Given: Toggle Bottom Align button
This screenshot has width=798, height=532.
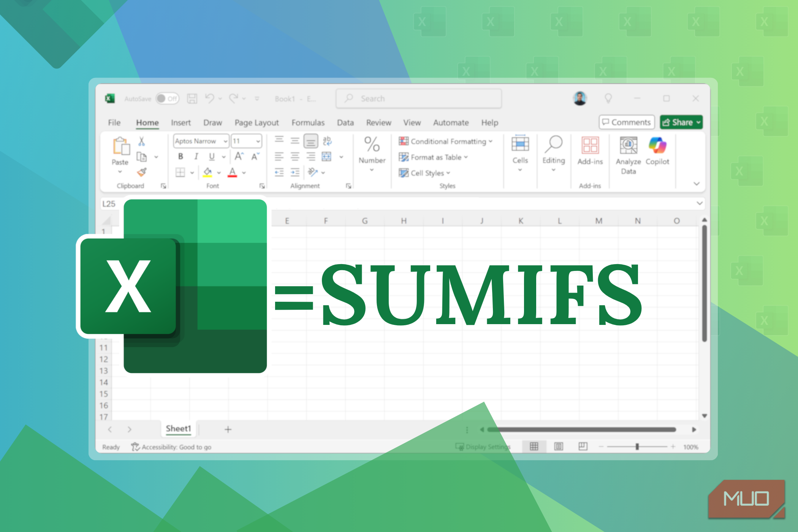Looking at the screenshot, I should click(x=311, y=141).
